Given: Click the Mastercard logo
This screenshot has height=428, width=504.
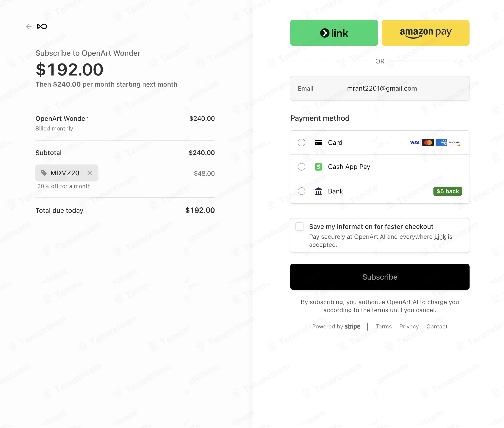Looking at the screenshot, I should click(428, 143).
